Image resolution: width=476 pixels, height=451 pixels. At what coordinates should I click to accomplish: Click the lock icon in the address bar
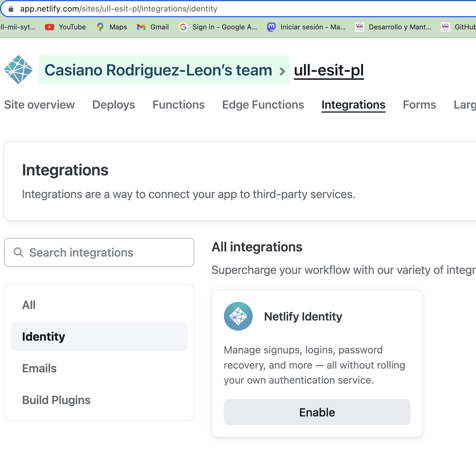coord(11,9)
